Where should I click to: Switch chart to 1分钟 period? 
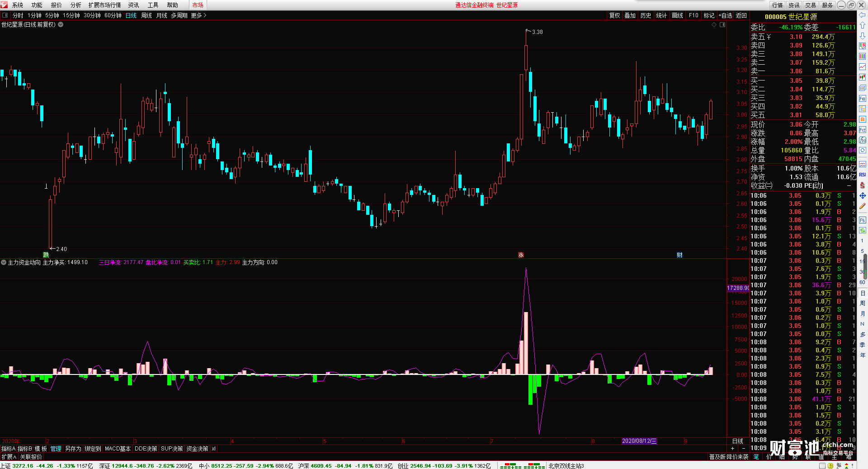pyautogui.click(x=34, y=15)
